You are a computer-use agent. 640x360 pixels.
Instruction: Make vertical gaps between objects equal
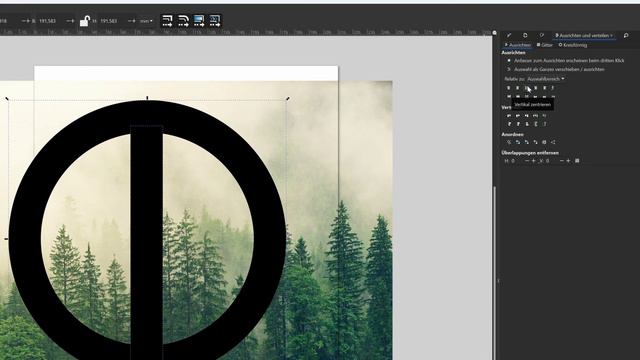(x=536, y=124)
